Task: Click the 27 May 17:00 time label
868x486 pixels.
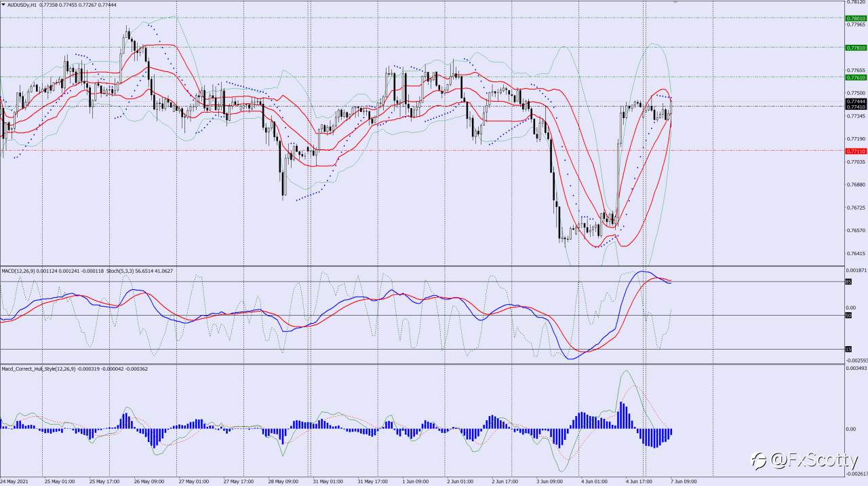Action: coord(239,482)
